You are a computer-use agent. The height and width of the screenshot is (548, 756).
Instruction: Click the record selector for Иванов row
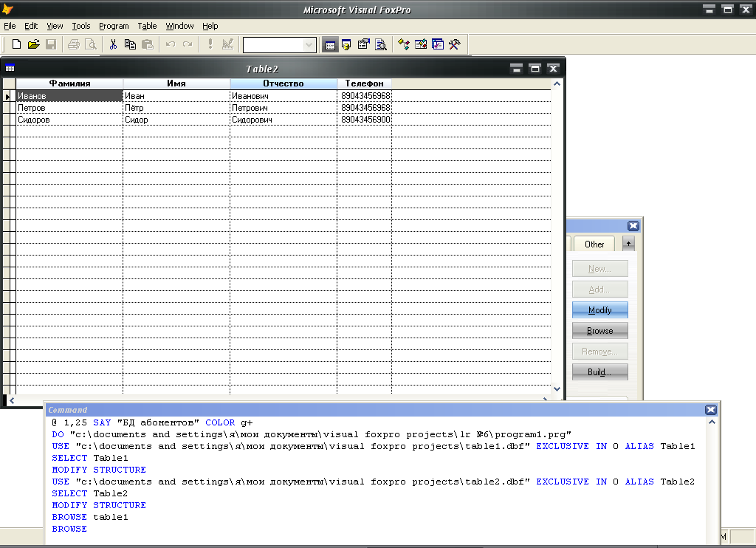7,97
